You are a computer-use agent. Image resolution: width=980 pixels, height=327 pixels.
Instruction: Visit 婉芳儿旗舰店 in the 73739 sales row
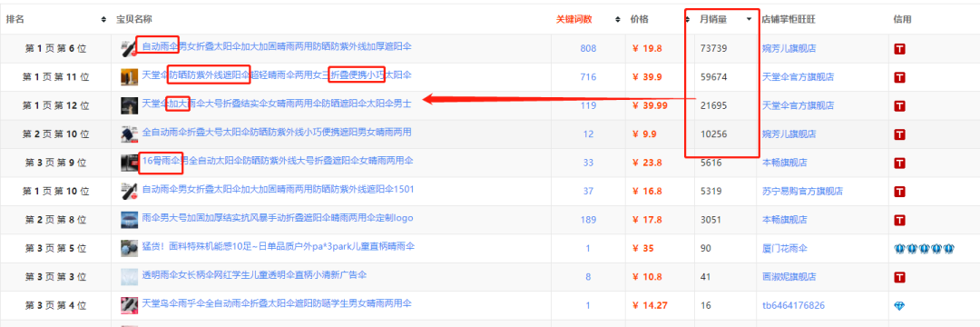pyautogui.click(x=789, y=48)
